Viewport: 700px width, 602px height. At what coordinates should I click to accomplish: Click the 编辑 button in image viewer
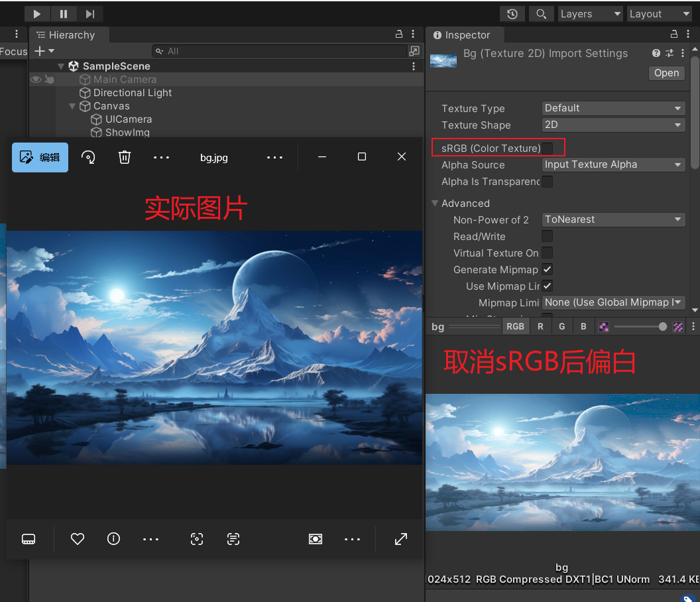(39, 157)
